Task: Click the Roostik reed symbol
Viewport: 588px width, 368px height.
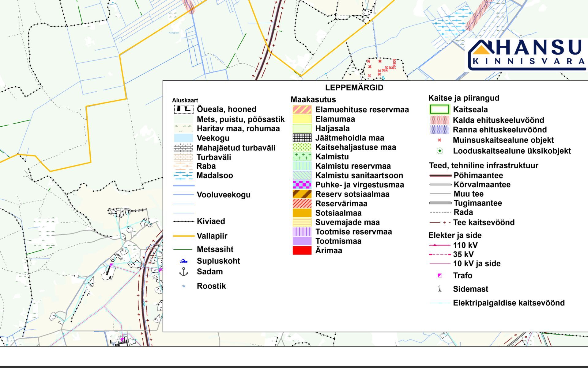Action: click(183, 286)
